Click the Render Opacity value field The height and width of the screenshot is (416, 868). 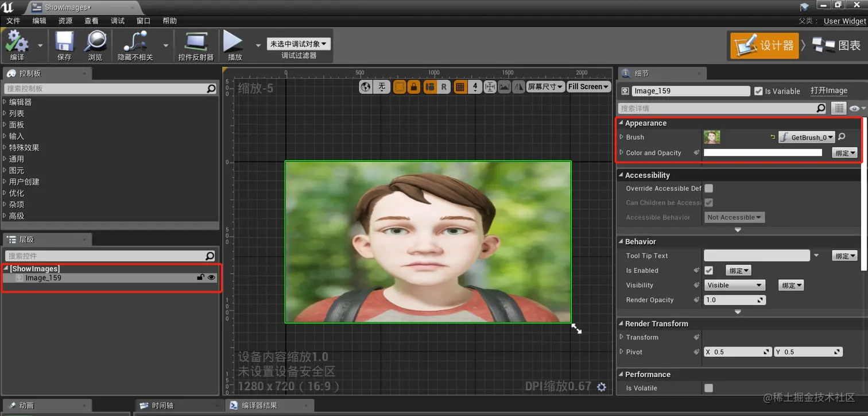coord(735,300)
